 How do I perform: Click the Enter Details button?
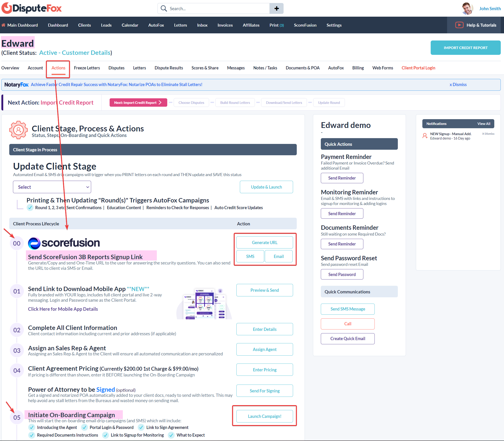tap(264, 329)
